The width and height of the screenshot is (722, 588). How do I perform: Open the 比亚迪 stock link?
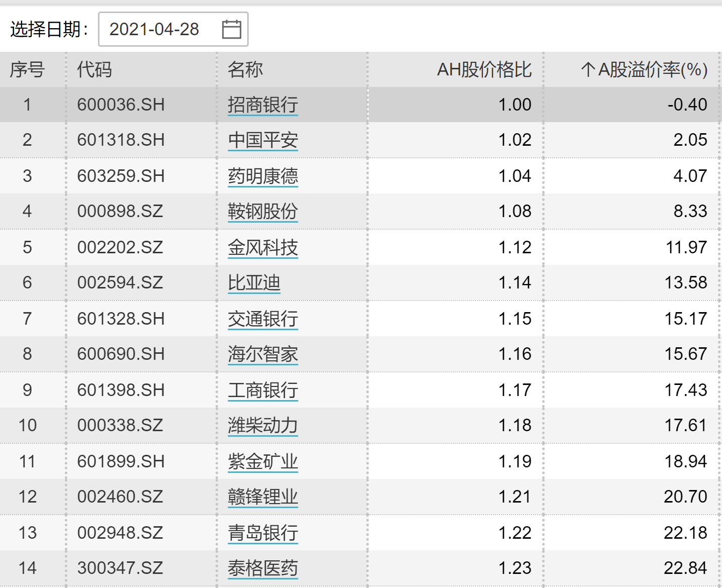click(x=254, y=282)
